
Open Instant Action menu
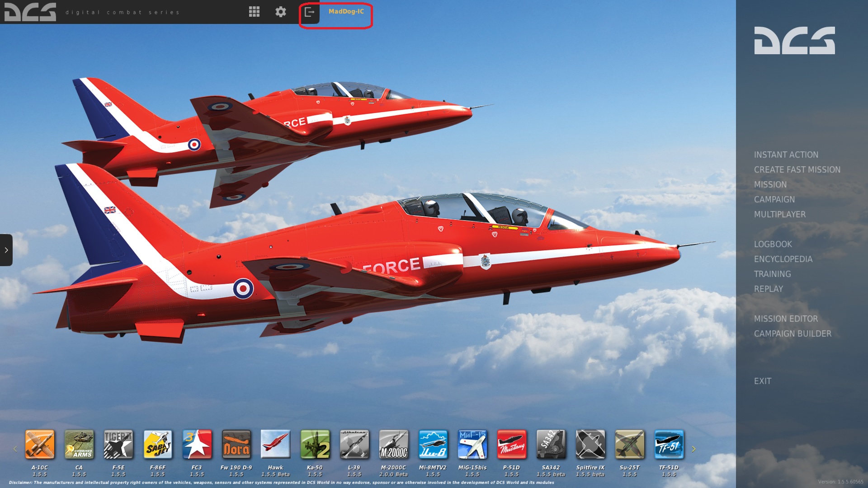786,155
